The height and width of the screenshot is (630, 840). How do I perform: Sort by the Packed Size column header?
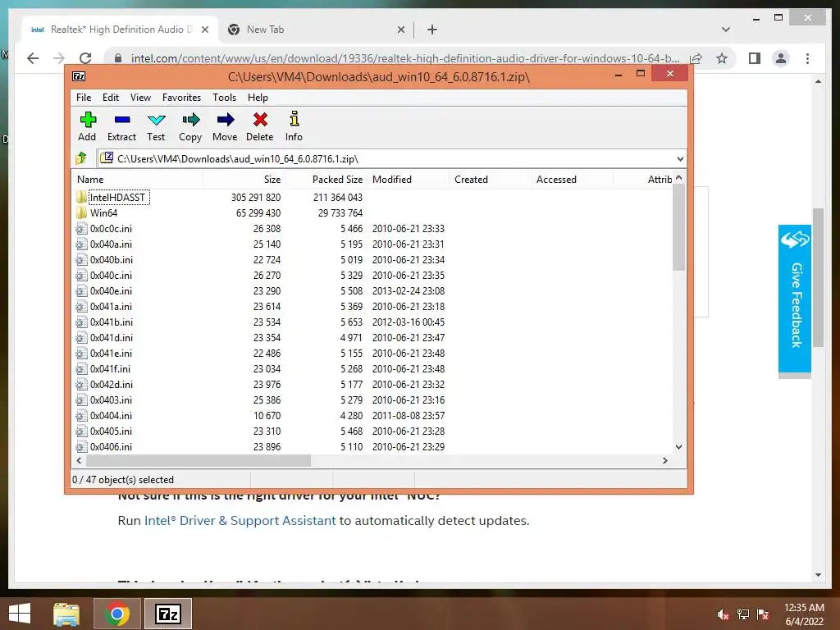pyautogui.click(x=326, y=180)
